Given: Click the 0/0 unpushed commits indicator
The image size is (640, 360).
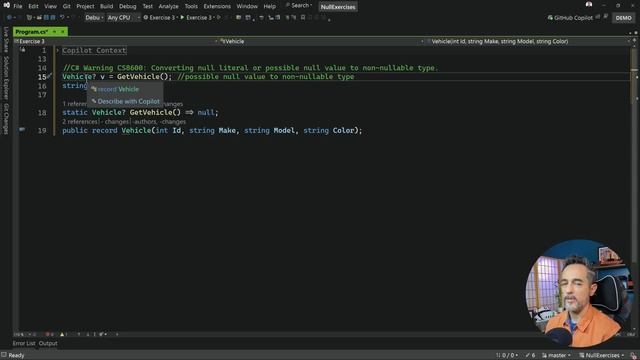Looking at the screenshot, I should [507, 355].
